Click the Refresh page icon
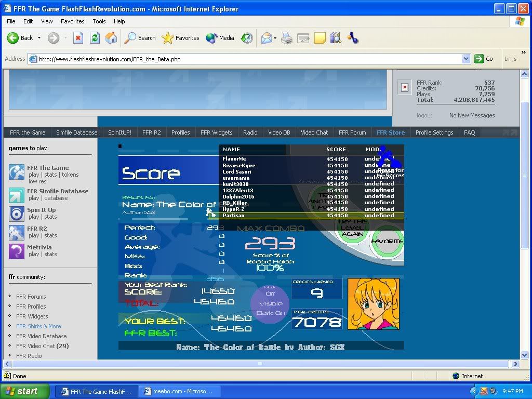Image resolution: width=532 pixels, height=399 pixels. coord(95,38)
